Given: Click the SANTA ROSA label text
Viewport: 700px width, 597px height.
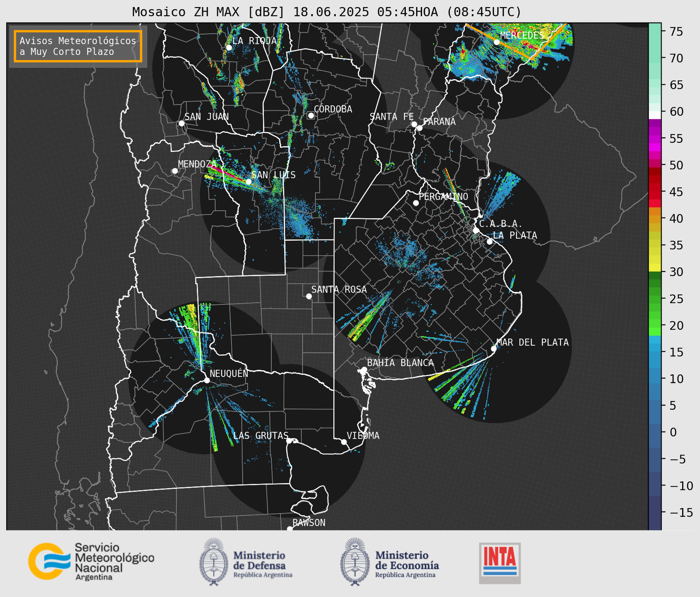Looking at the screenshot, I should tap(339, 290).
